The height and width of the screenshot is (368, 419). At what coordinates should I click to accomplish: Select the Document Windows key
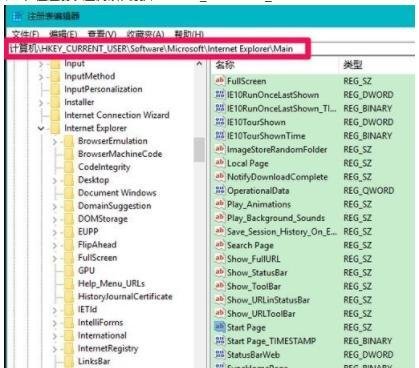pos(117,193)
